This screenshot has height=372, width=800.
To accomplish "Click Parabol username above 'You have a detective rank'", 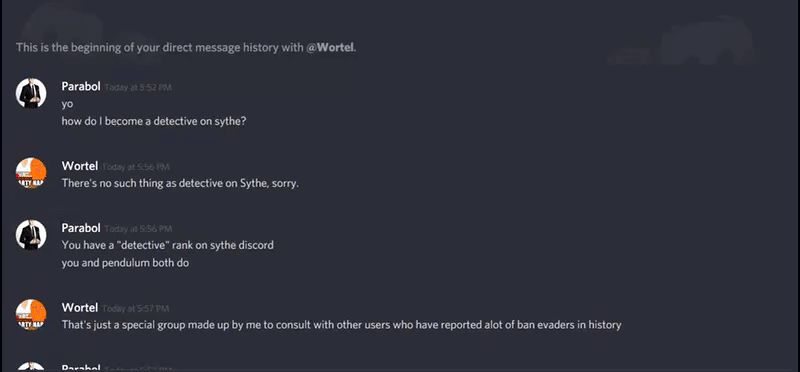I will point(81,228).
